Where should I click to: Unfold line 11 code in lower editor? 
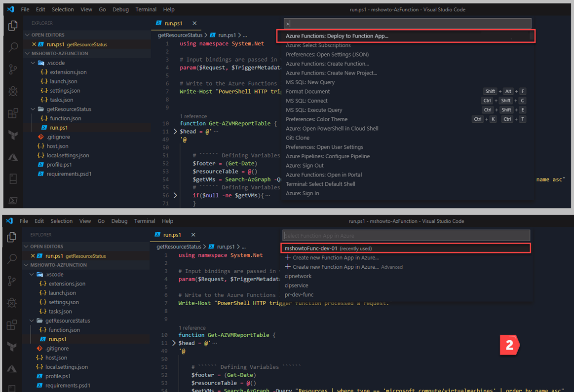click(174, 343)
